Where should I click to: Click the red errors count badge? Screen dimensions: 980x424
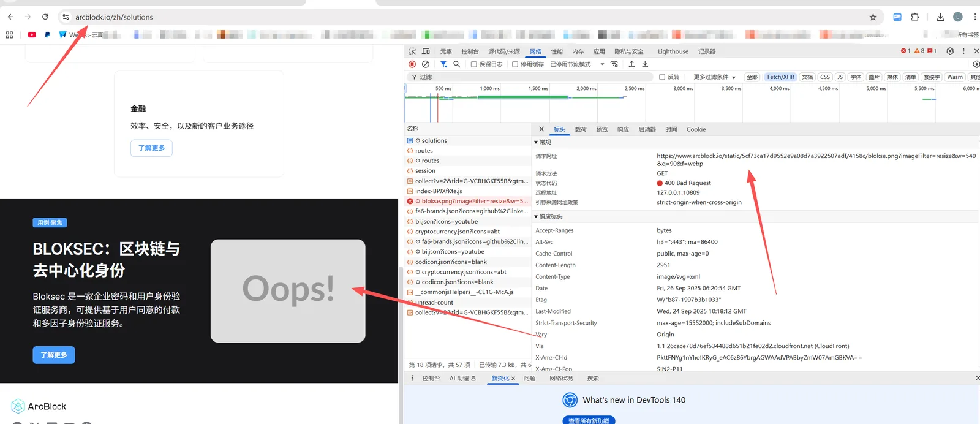click(x=906, y=51)
